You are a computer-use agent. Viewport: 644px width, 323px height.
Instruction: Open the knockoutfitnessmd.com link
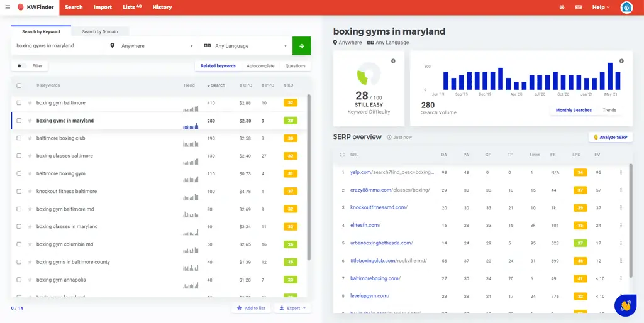click(379, 207)
